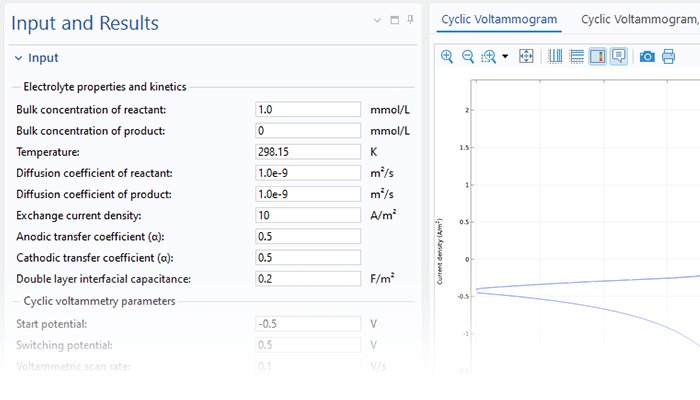
Task: Print the plot with printer icon
Action: 668,57
